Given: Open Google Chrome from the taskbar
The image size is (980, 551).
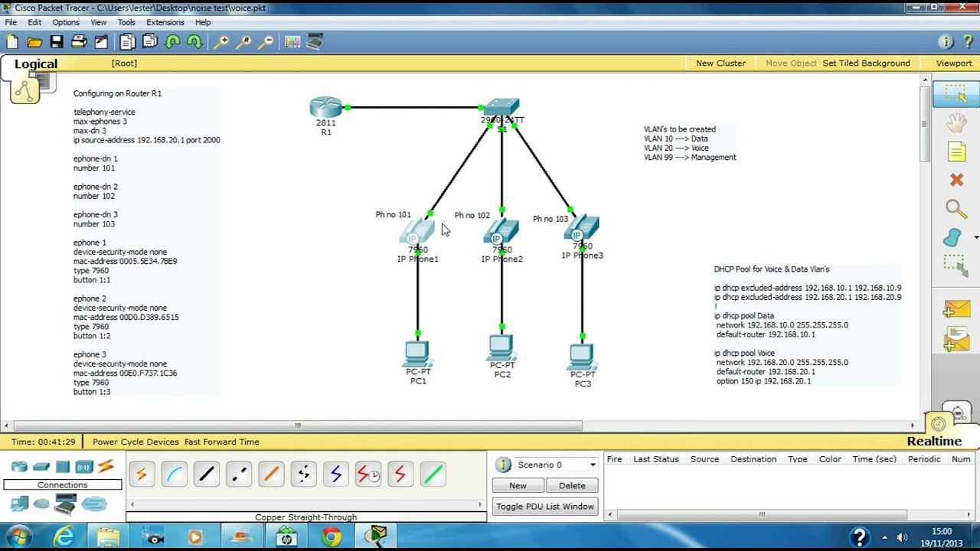Looking at the screenshot, I should pyautogui.click(x=331, y=536).
